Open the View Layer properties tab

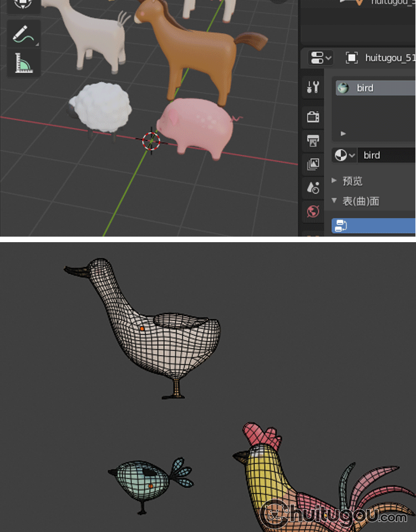click(313, 164)
